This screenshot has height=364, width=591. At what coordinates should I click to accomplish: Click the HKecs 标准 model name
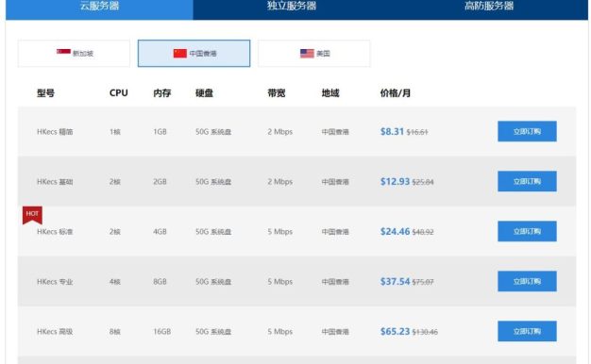click(55, 231)
